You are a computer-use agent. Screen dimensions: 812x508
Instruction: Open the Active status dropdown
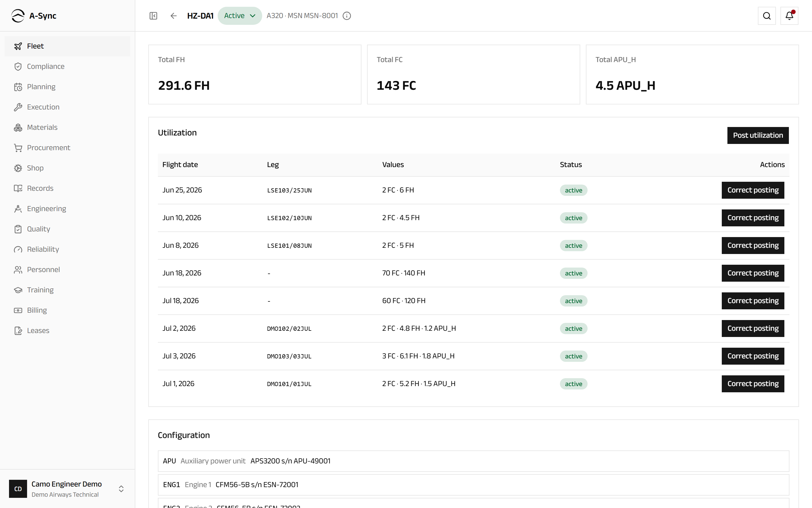240,16
